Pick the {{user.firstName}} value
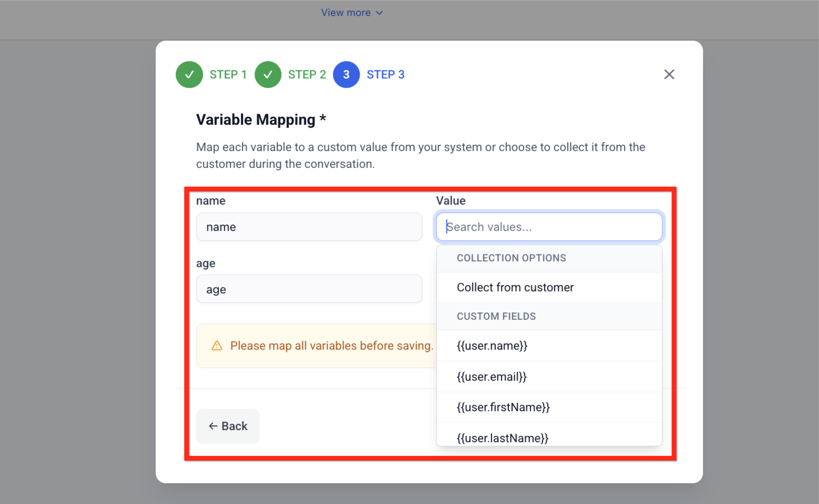The height and width of the screenshot is (504, 819). click(x=503, y=407)
